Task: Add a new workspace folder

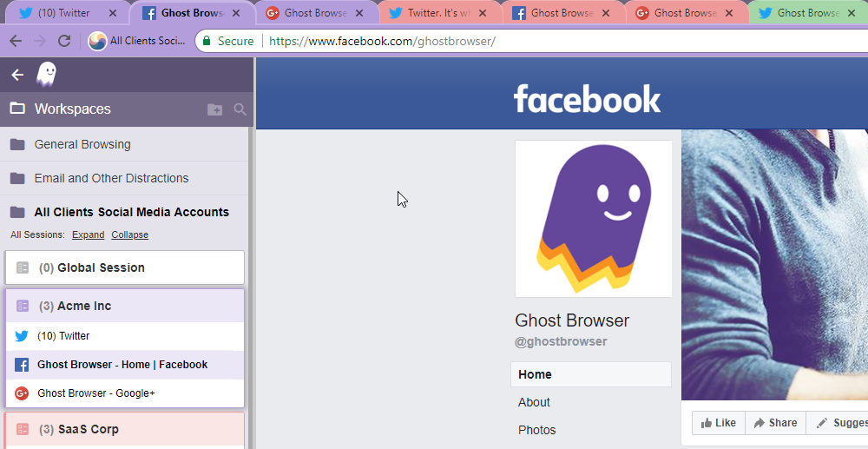Action: [x=214, y=109]
